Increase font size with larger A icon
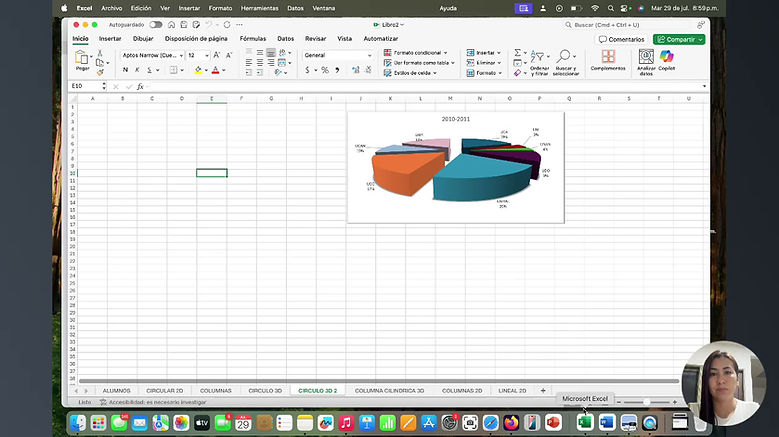Viewport: 779px width, 437px height. coord(217,55)
